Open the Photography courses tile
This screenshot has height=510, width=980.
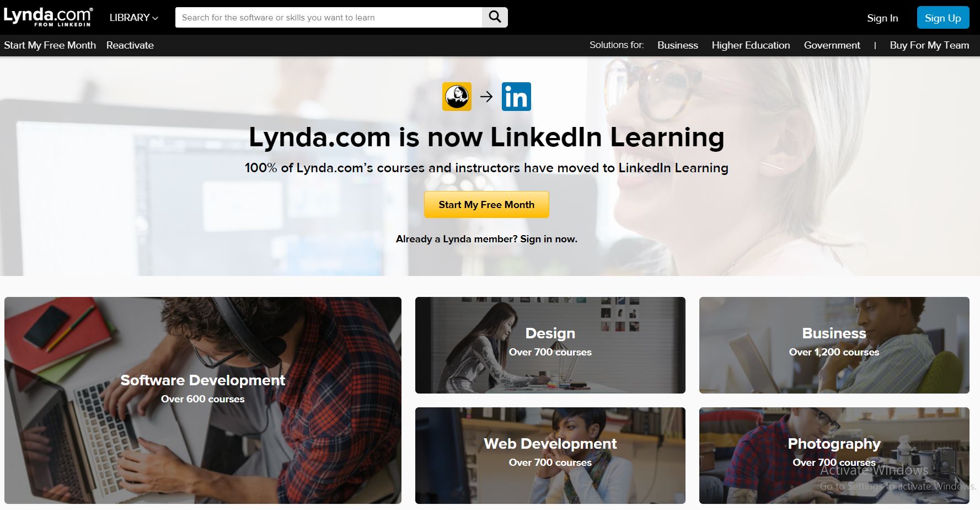pyautogui.click(x=834, y=455)
